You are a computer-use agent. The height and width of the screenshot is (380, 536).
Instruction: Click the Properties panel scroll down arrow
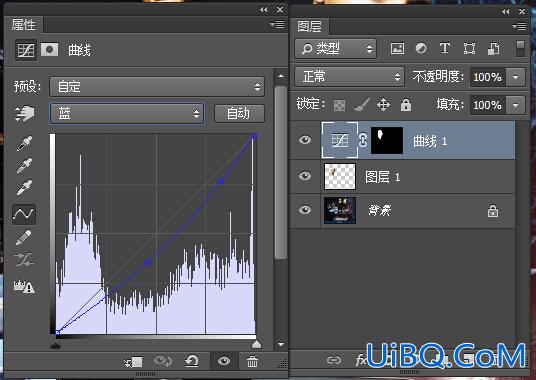(281, 344)
